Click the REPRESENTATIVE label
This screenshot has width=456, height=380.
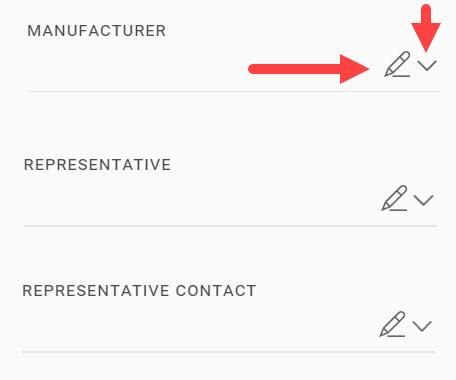pyautogui.click(x=97, y=165)
